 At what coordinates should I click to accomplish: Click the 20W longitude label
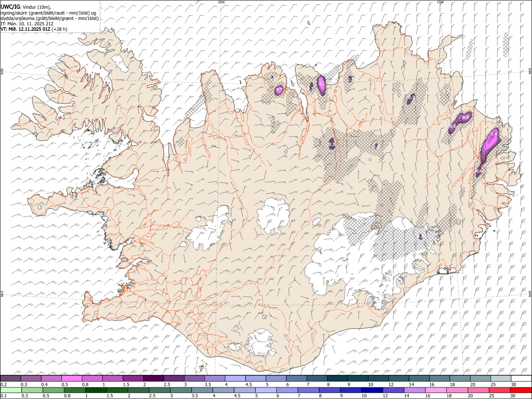[x=221, y=2]
